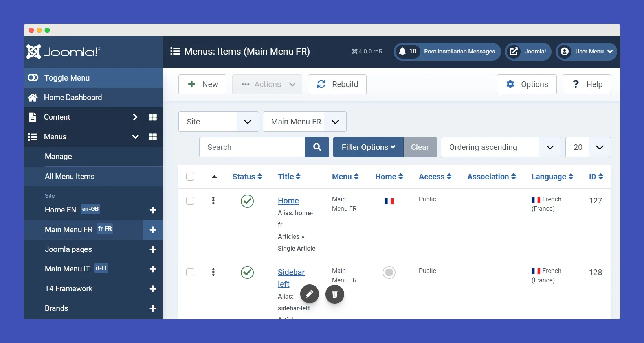Click the pencil edit floating button

coord(310,294)
